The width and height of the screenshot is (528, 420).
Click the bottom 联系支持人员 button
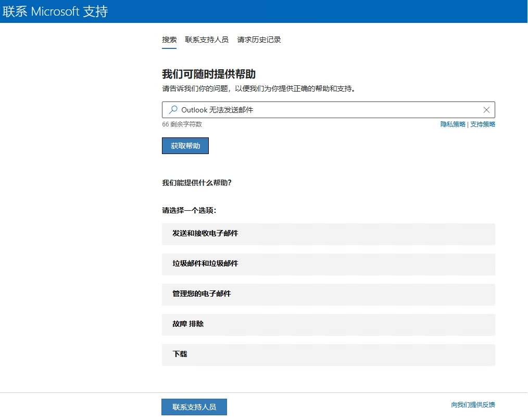click(x=194, y=407)
